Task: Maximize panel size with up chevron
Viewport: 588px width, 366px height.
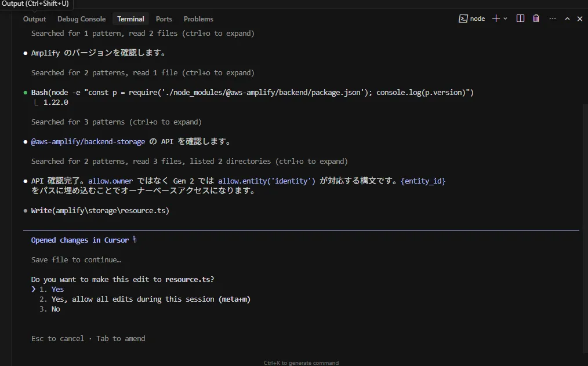Action: coord(567,19)
